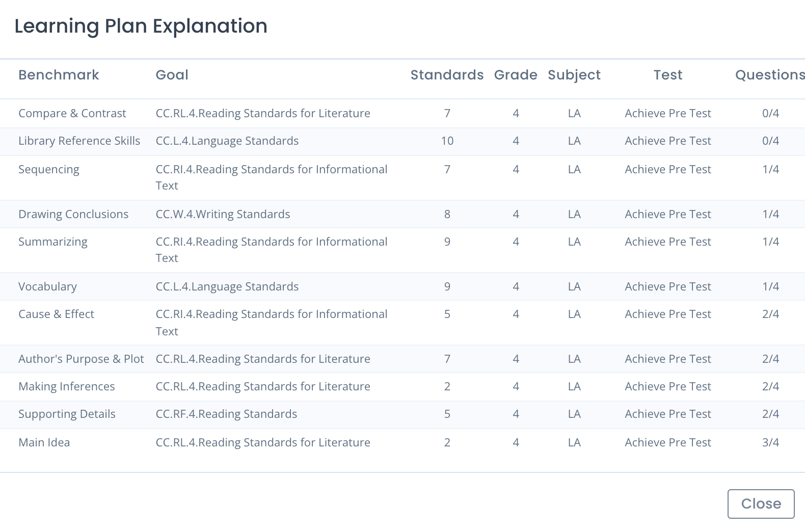Click the CC.W.4.Writing Standards goal
The height and width of the screenshot is (532, 805).
click(223, 214)
